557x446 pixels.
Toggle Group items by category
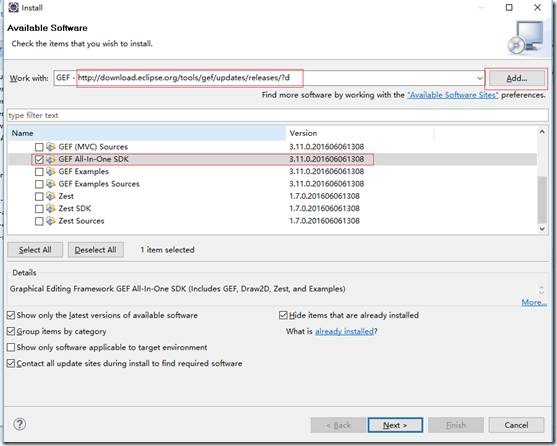click(11, 331)
